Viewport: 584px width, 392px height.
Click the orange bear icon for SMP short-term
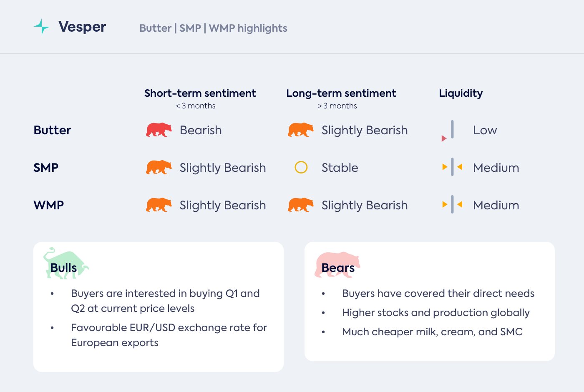click(159, 168)
